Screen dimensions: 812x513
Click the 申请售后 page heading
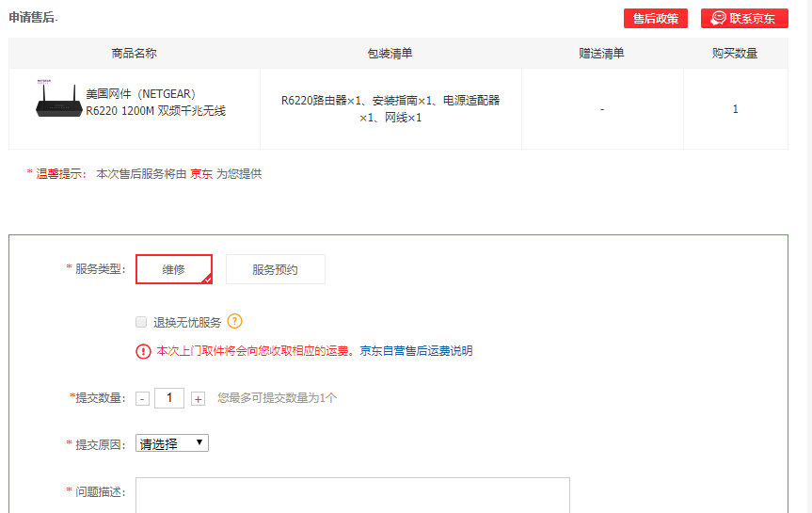click(32, 17)
